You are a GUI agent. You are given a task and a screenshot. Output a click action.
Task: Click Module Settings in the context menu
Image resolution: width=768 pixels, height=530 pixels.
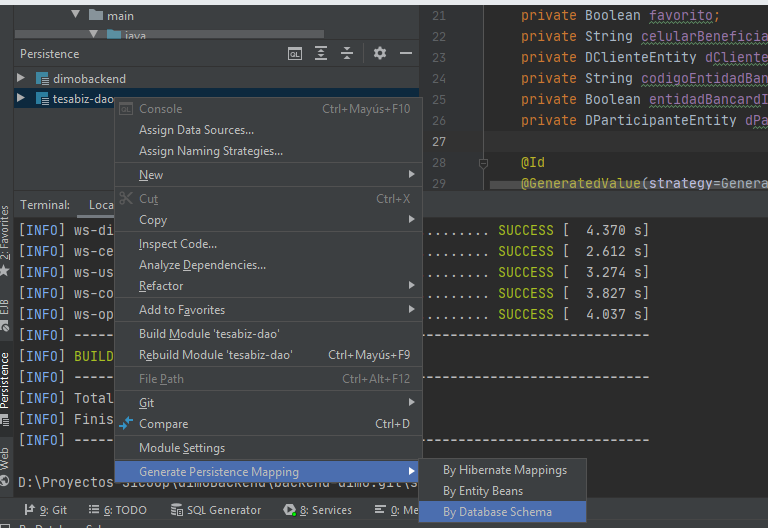coord(182,448)
